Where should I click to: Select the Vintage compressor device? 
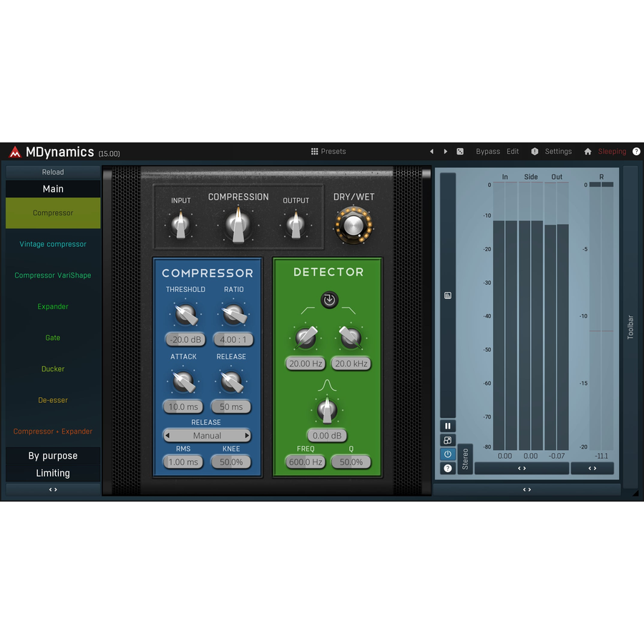[x=53, y=244]
